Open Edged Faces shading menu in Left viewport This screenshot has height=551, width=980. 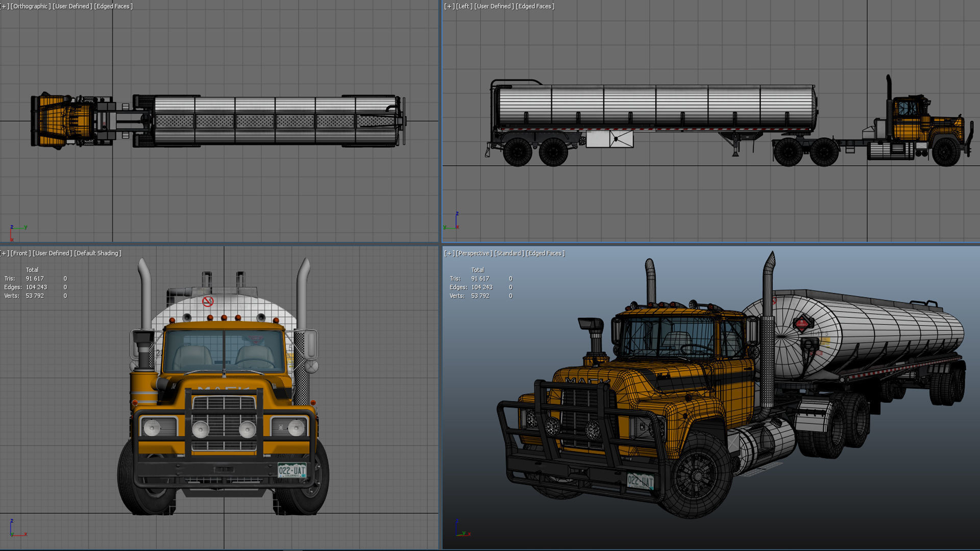click(535, 6)
